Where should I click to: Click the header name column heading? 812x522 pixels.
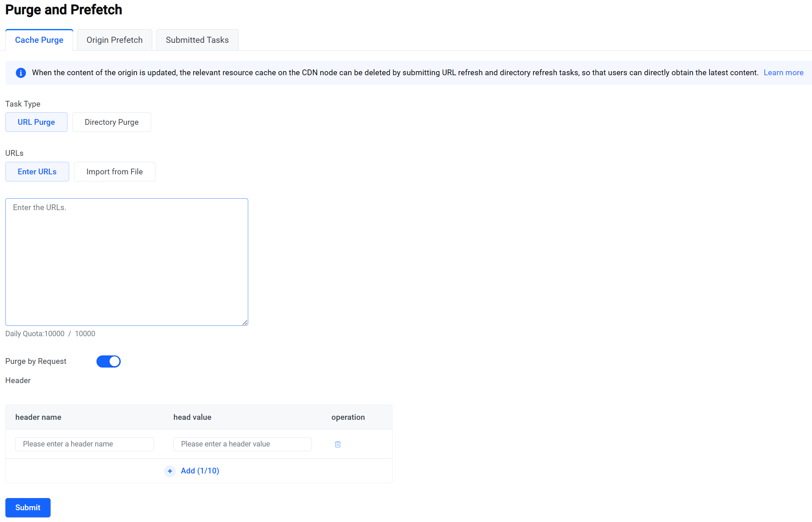coord(38,417)
